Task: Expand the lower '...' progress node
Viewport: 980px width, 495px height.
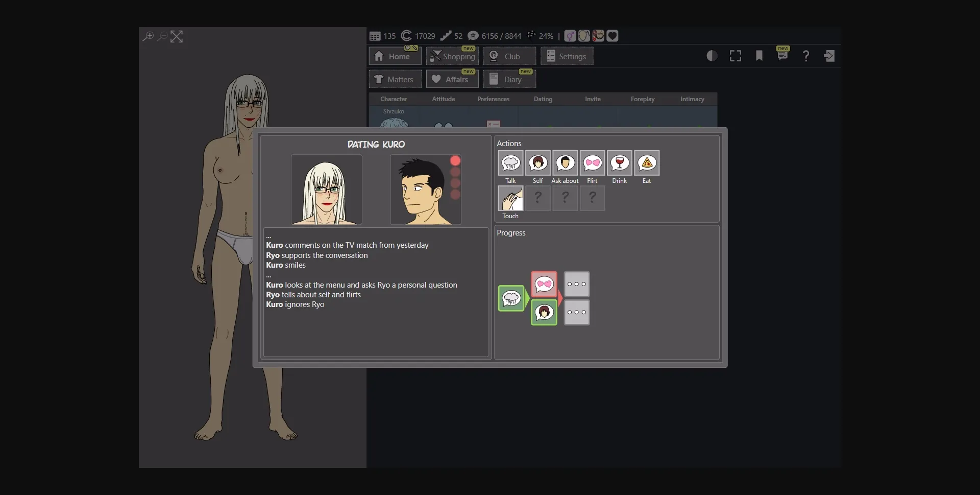Action: pos(576,313)
